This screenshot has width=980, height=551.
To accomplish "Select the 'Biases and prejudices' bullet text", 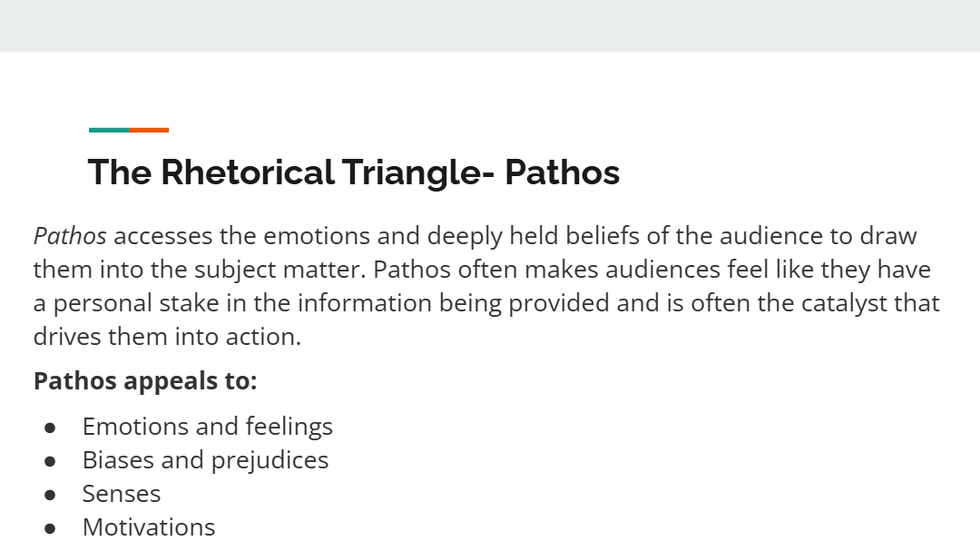I will (206, 460).
